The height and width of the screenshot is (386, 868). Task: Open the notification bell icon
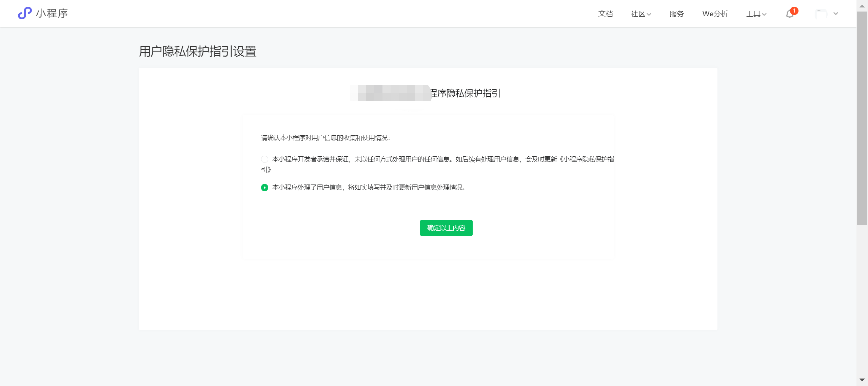click(789, 14)
